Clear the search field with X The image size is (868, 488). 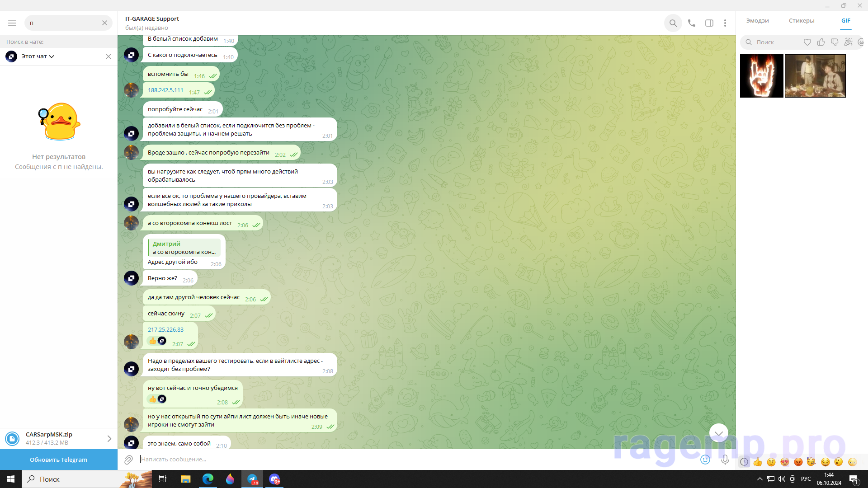pyautogui.click(x=104, y=23)
